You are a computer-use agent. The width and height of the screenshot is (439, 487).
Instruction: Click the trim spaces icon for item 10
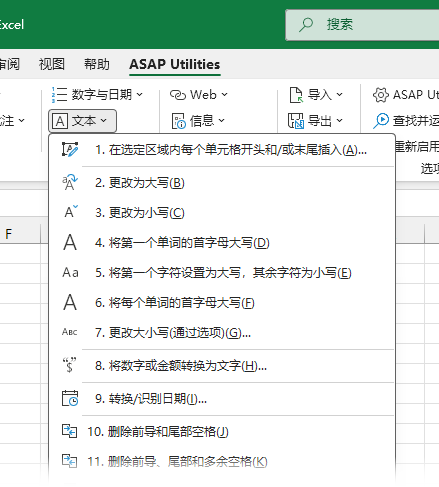70,431
